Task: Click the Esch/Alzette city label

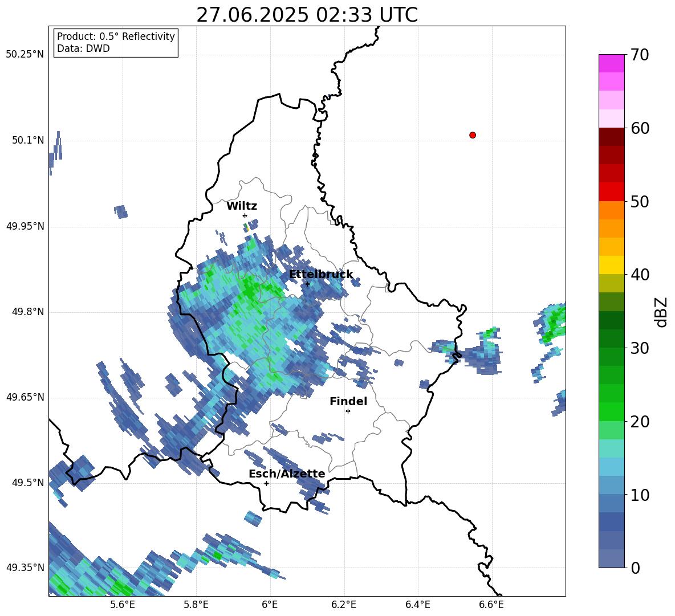Action: click(287, 474)
